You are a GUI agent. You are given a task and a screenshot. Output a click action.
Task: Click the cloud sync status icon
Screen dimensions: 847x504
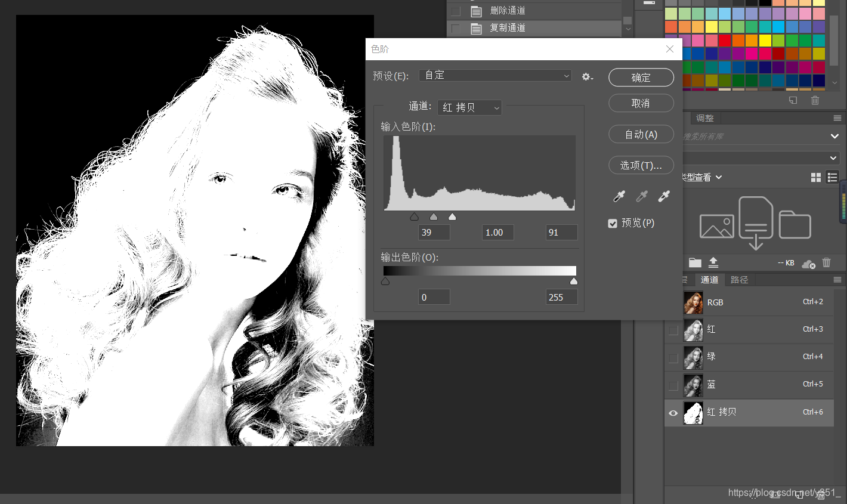coord(808,263)
